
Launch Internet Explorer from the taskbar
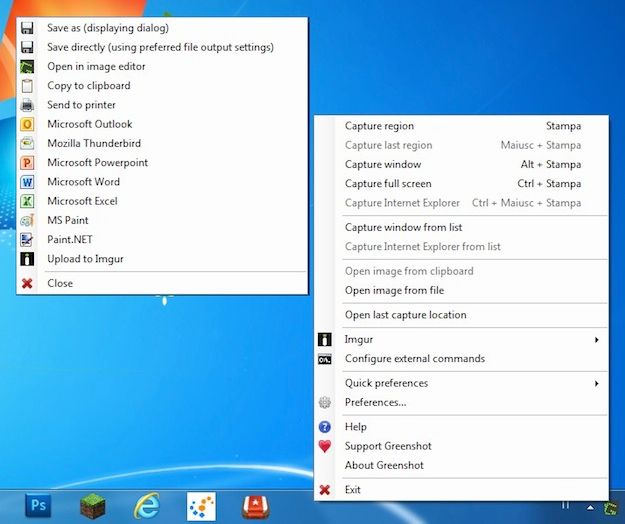[148, 506]
